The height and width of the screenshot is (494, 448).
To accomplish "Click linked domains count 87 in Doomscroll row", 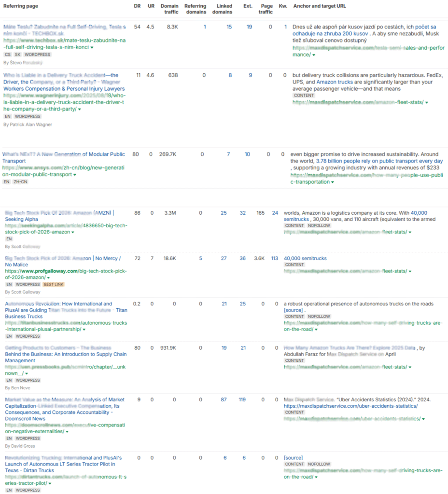I will click(224, 399).
